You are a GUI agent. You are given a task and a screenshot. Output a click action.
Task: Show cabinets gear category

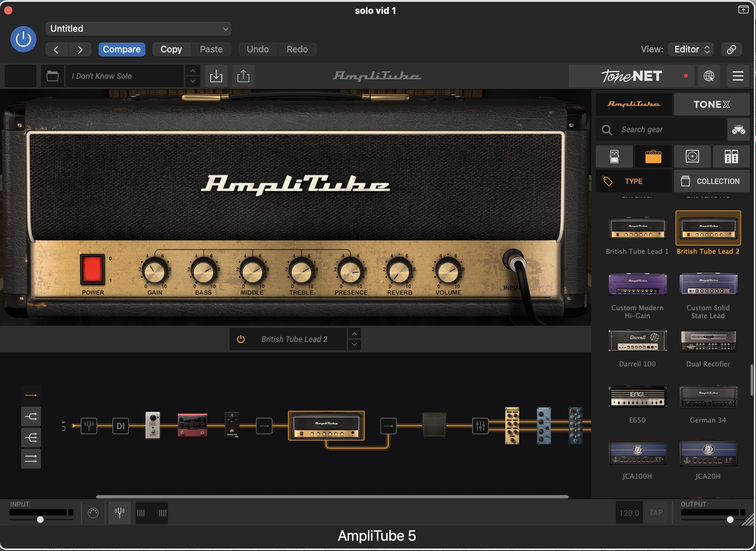(x=692, y=157)
